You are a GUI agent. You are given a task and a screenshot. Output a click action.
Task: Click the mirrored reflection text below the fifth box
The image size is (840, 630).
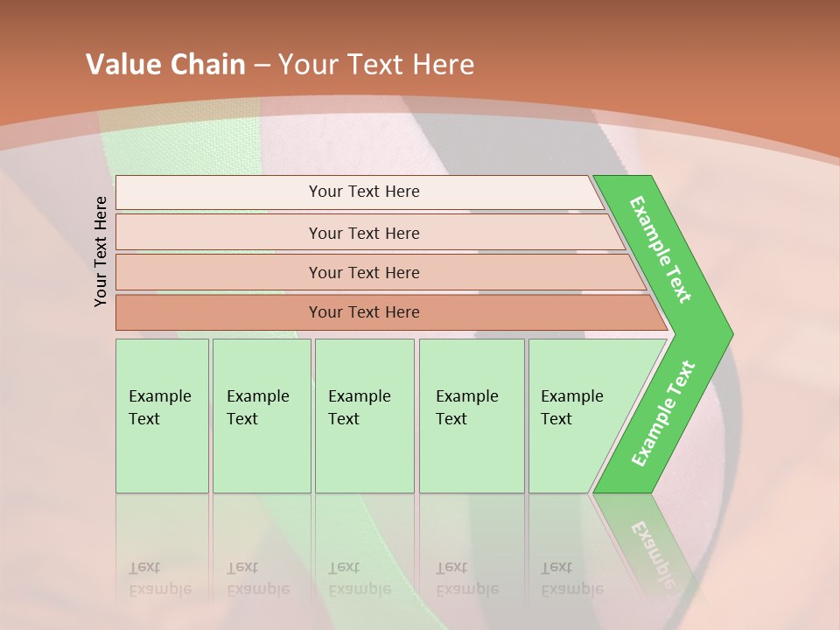click(572, 578)
